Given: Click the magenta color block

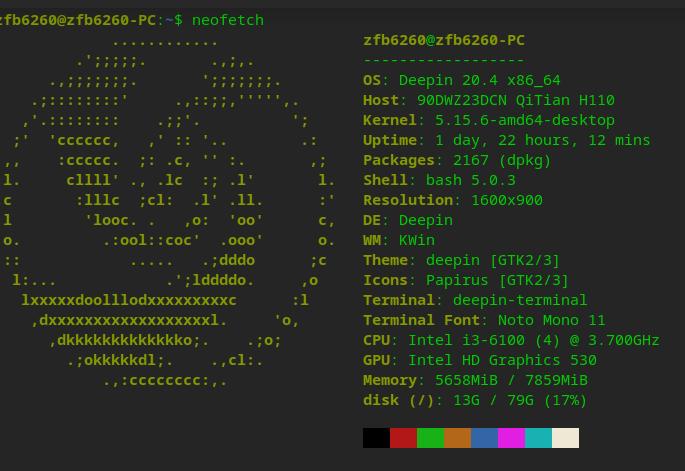Looking at the screenshot, I should pyautogui.click(x=512, y=438).
